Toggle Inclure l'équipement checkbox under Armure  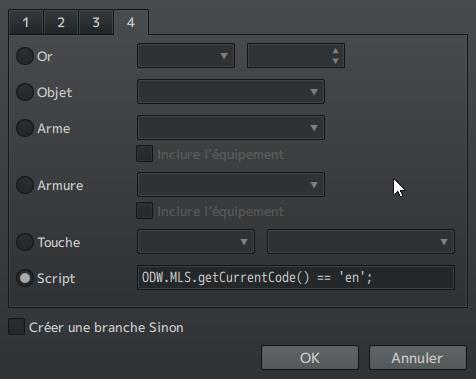pos(145,211)
